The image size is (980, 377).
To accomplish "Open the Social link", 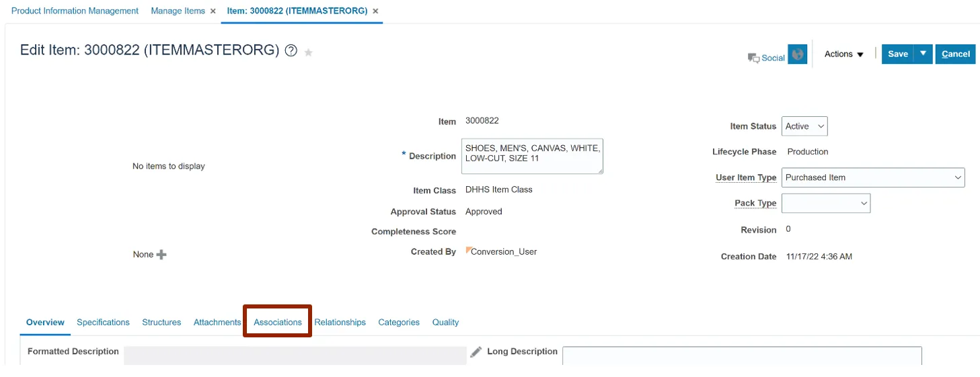I will pos(773,58).
